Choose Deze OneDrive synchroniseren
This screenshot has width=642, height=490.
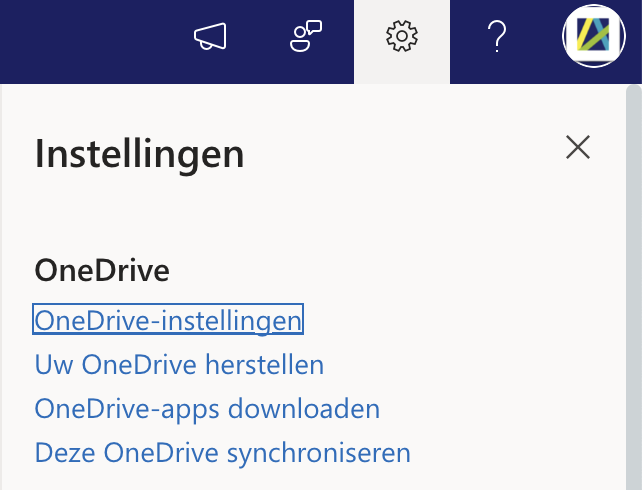point(222,452)
